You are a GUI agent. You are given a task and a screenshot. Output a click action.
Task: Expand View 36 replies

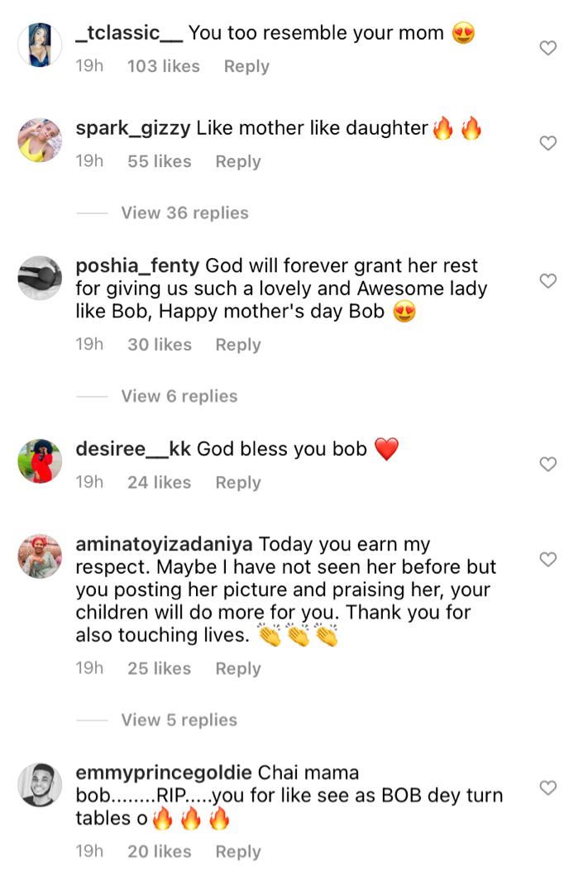pos(184,213)
